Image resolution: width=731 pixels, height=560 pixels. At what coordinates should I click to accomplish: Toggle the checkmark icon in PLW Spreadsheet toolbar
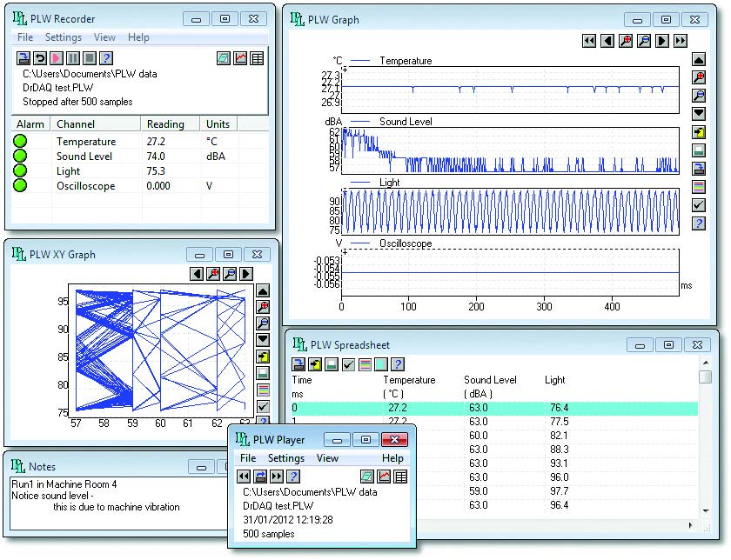pos(347,364)
